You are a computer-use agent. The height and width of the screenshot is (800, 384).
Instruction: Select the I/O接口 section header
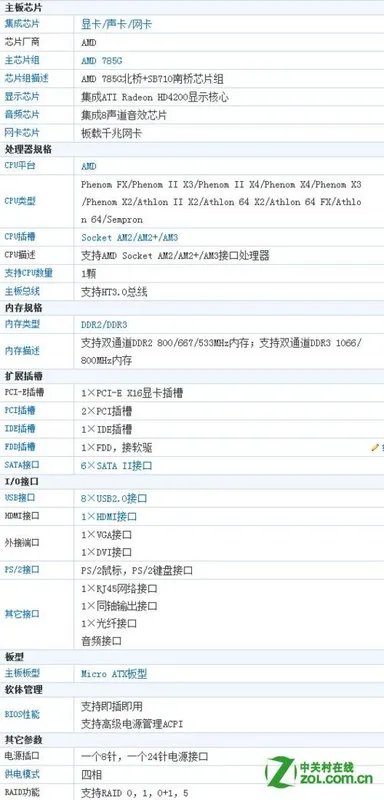point(22,482)
